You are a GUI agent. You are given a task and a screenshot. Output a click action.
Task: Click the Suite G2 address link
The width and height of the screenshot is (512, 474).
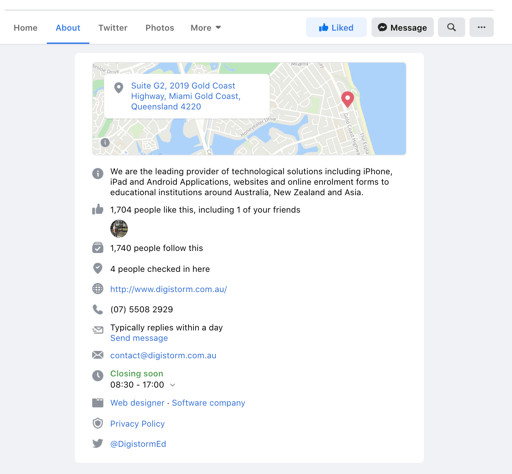186,96
